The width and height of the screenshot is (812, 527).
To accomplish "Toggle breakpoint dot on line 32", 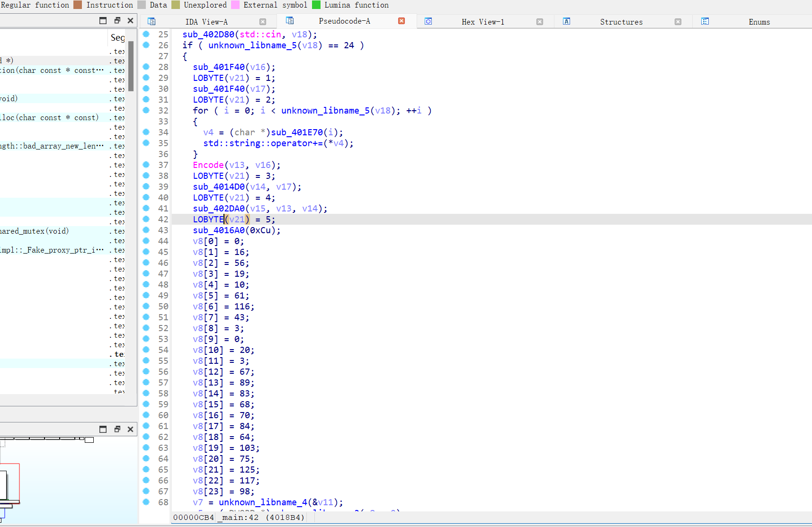I will pyautogui.click(x=146, y=110).
